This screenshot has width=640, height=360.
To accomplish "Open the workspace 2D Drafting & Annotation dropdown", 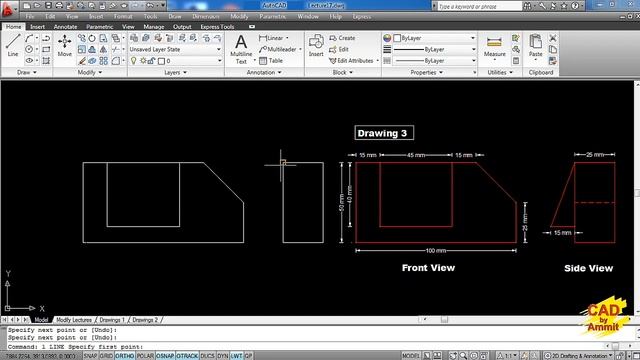I will point(579,356).
